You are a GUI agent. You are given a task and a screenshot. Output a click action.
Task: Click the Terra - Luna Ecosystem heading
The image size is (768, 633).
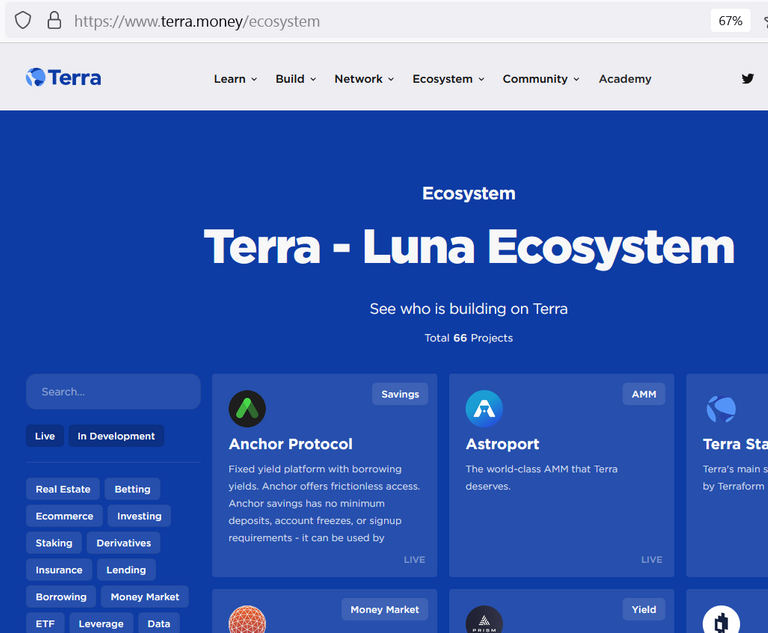click(469, 246)
